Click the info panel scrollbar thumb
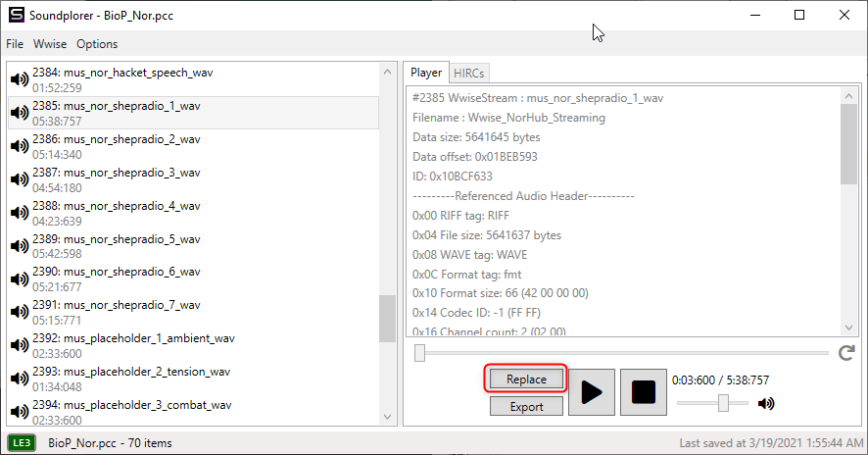The width and height of the screenshot is (868, 455). pyautogui.click(x=848, y=144)
